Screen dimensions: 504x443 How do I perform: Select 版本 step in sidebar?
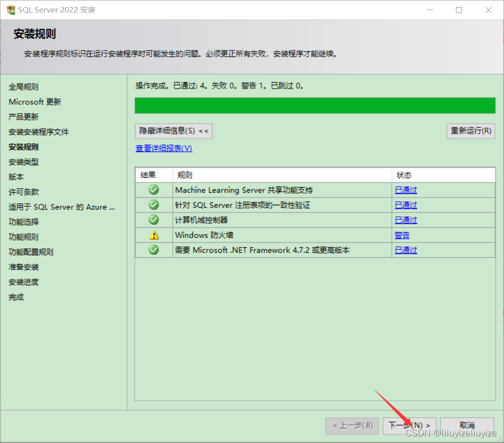16,177
